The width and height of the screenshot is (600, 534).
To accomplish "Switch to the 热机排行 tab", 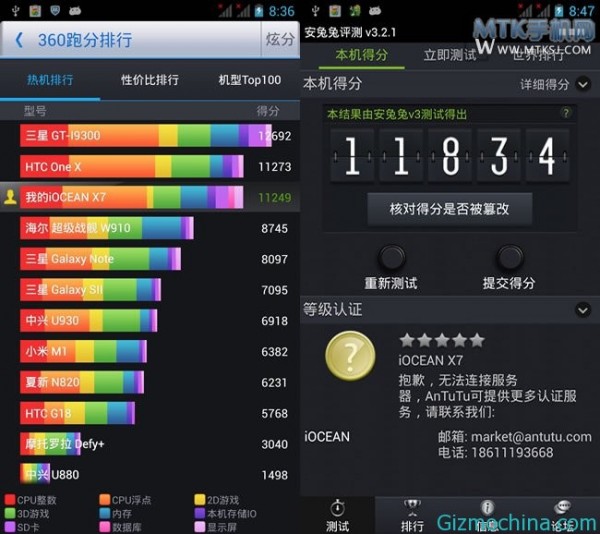I will 50,80.
